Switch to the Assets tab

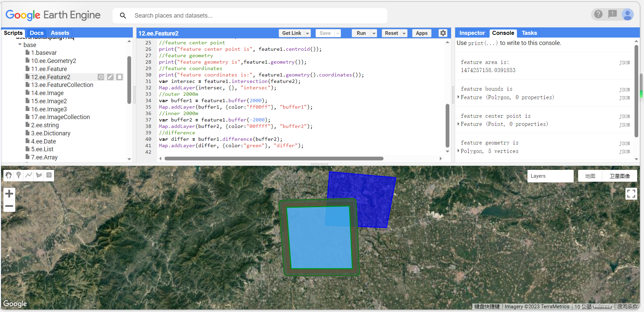pos(60,33)
